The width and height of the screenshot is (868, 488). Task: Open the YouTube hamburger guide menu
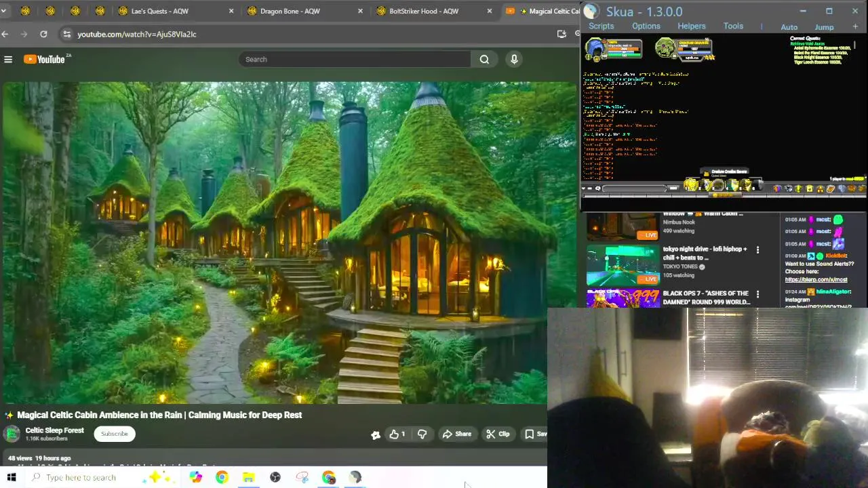(8, 60)
